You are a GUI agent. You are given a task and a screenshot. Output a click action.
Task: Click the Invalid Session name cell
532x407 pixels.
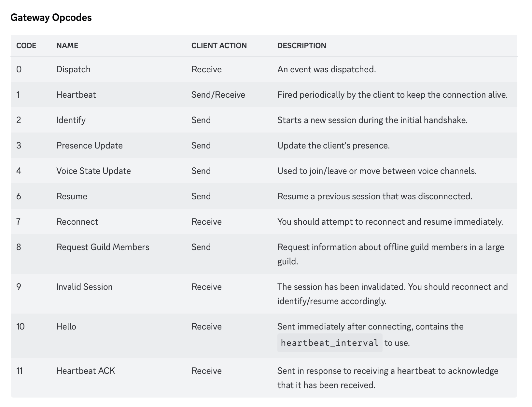point(84,287)
